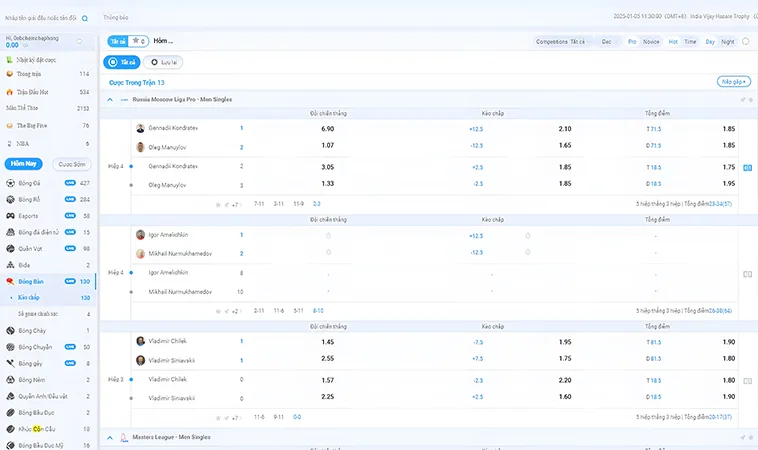
Task: Click statistics icon beside Kondratev match
Action: pos(747,168)
